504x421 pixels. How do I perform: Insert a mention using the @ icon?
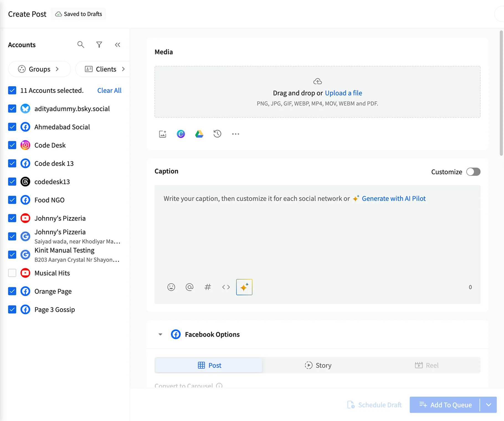[x=189, y=287]
